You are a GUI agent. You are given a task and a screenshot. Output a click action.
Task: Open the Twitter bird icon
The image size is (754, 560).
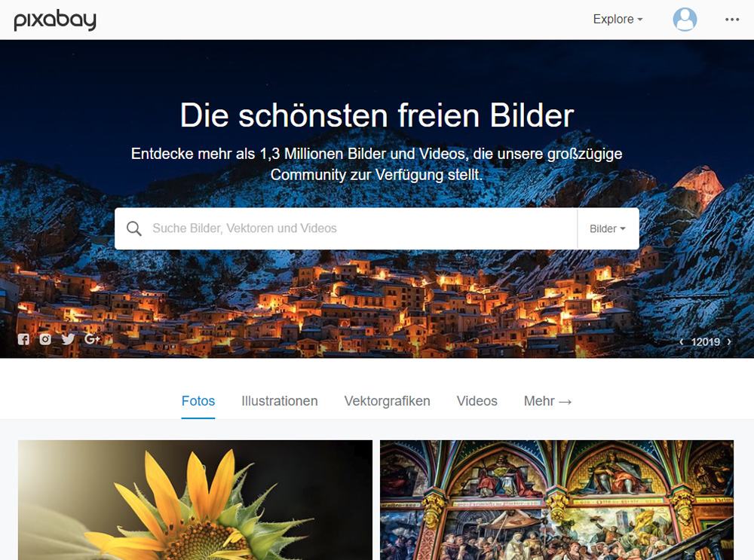(x=69, y=339)
